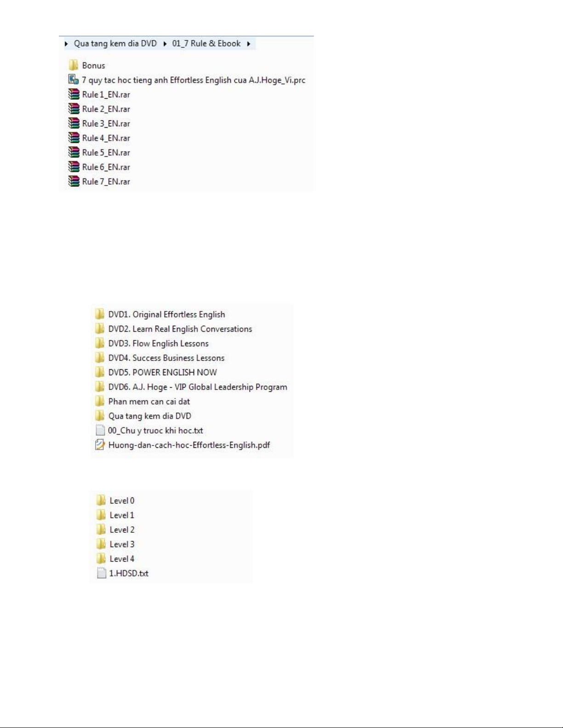Open DVD5. POWER ENGLISH NOW folder icon
Screen dimensions: 563x728
[x=100, y=372]
